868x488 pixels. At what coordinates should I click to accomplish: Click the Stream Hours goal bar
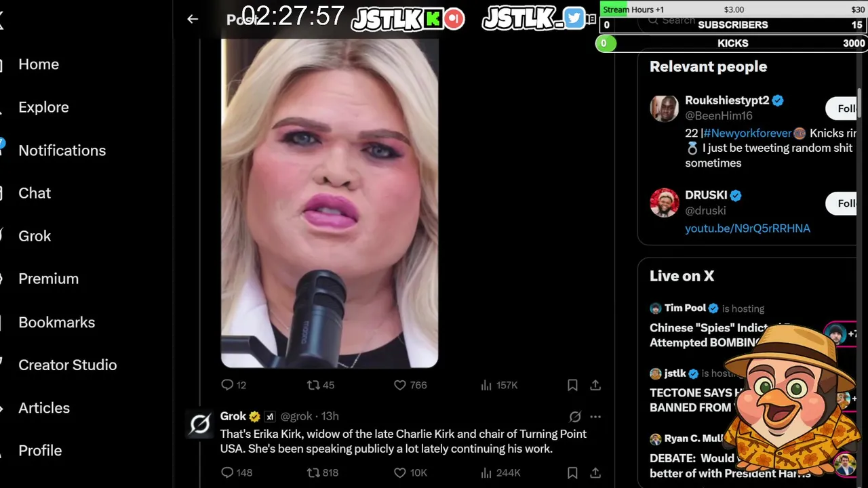click(733, 9)
